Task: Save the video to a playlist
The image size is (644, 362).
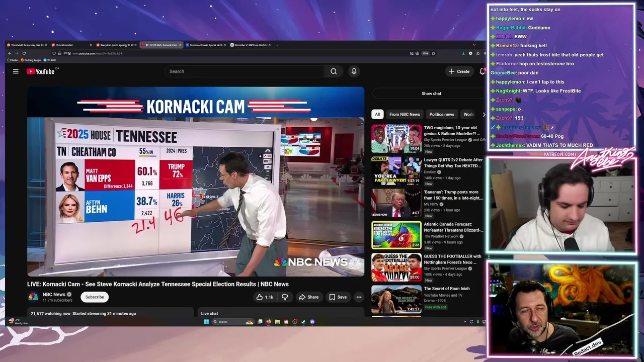Action: click(338, 297)
